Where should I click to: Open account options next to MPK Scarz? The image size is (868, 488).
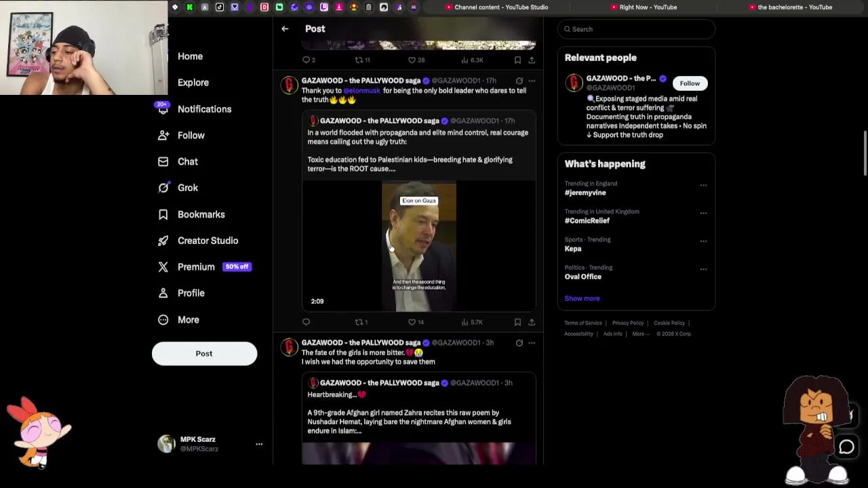point(259,444)
